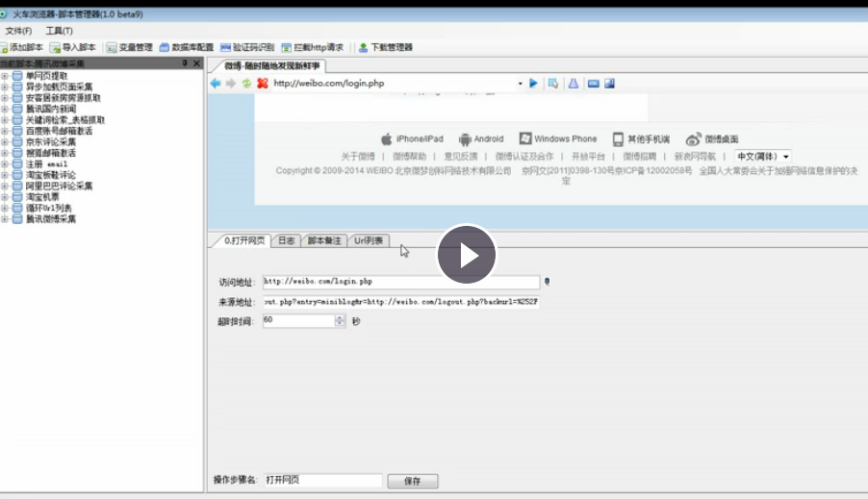Image resolution: width=868 pixels, height=499 pixels.
Task: Expand the 百度账号邮箱激活 tree node
Action: [x=5, y=131]
